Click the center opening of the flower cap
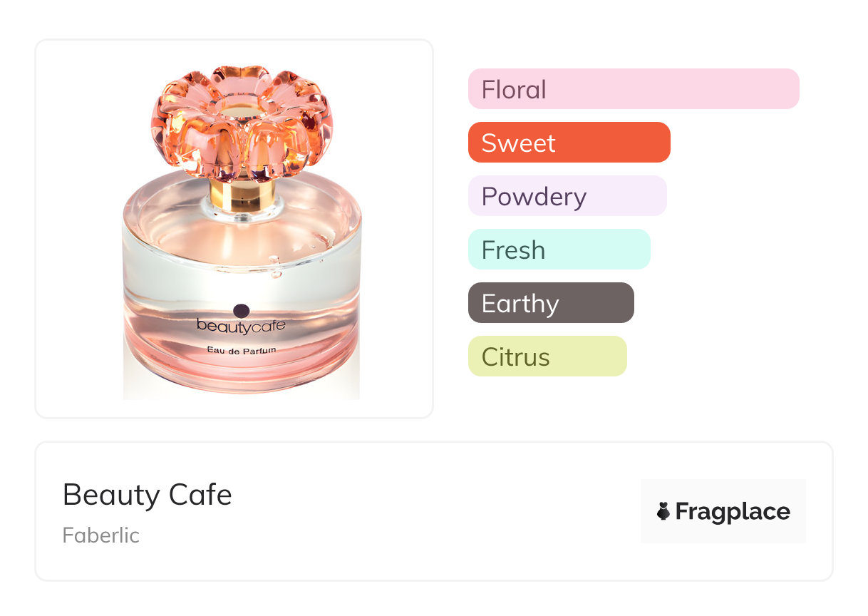 pyautogui.click(x=242, y=113)
